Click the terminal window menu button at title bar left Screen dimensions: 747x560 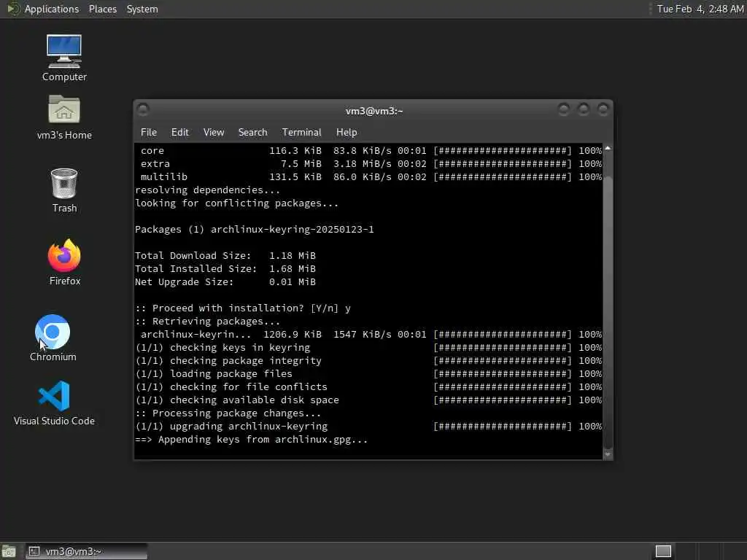pos(142,110)
